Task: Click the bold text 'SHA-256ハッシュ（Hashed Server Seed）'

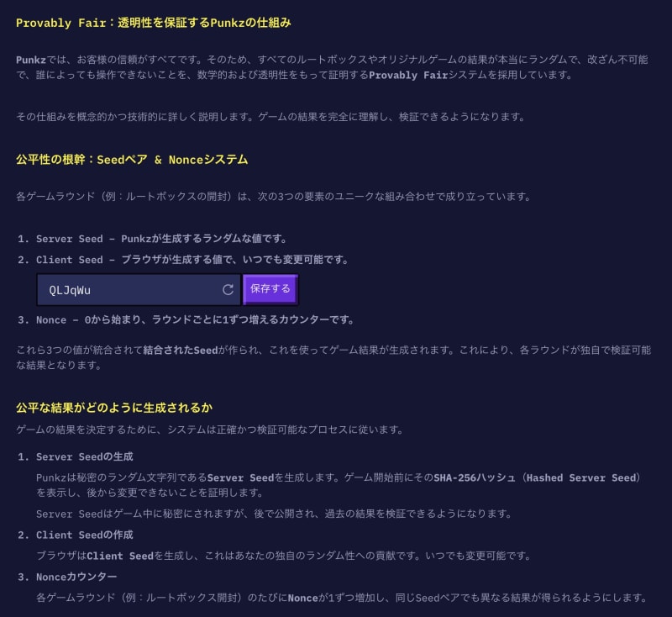Action: (x=538, y=478)
